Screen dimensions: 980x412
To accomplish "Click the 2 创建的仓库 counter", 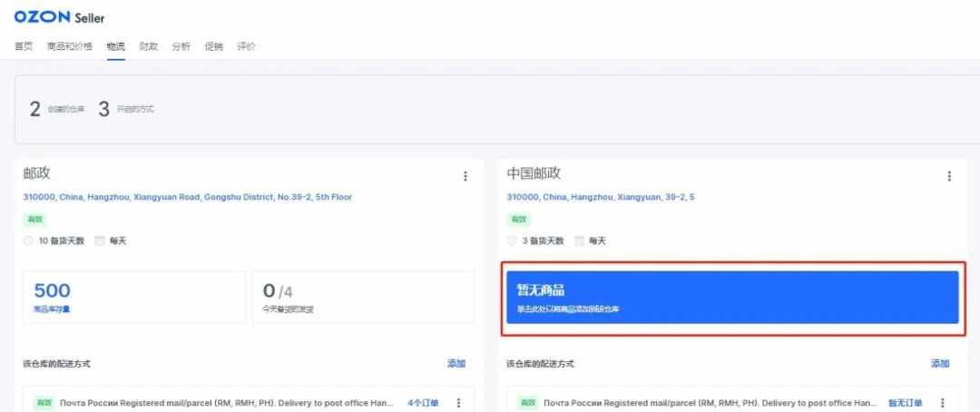I will 57,110.
